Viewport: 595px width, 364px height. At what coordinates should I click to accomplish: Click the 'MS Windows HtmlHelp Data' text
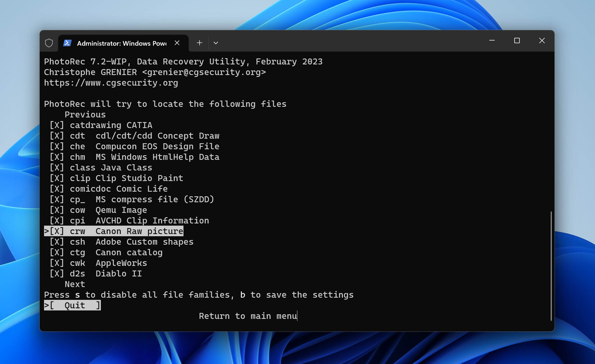click(157, 157)
